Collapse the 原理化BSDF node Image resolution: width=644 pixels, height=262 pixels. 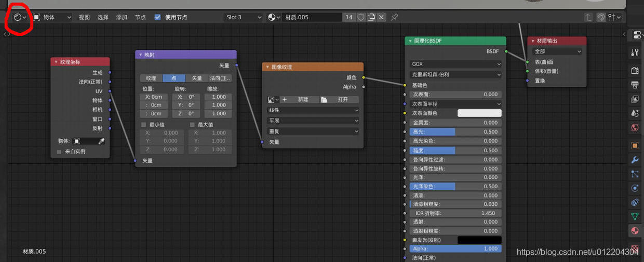tap(410, 41)
